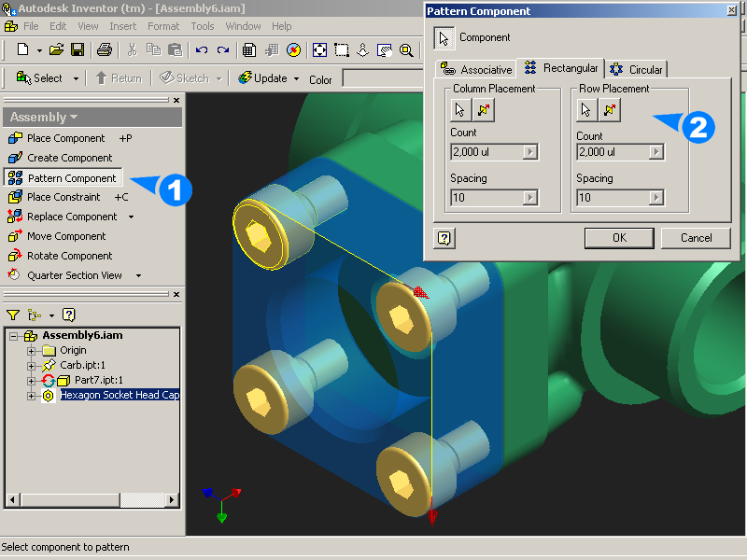Select the Zoom Window dashed-rectangle icon

(x=342, y=49)
